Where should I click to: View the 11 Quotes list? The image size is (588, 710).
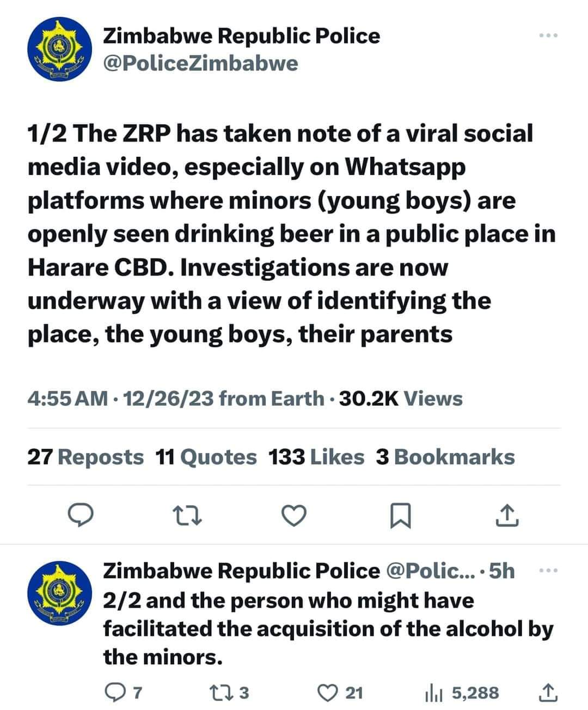[206, 457]
